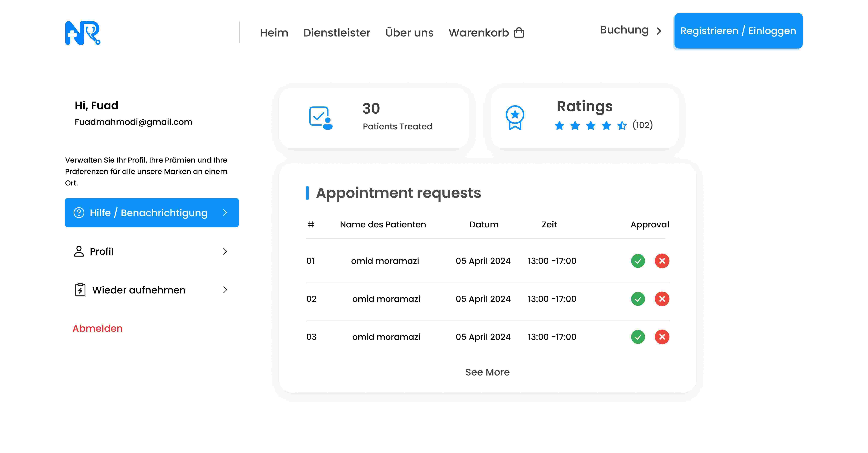Screen dimensions: 868x453
Task: Click 13:00 -17:00 in row 01
Action: tap(552, 261)
